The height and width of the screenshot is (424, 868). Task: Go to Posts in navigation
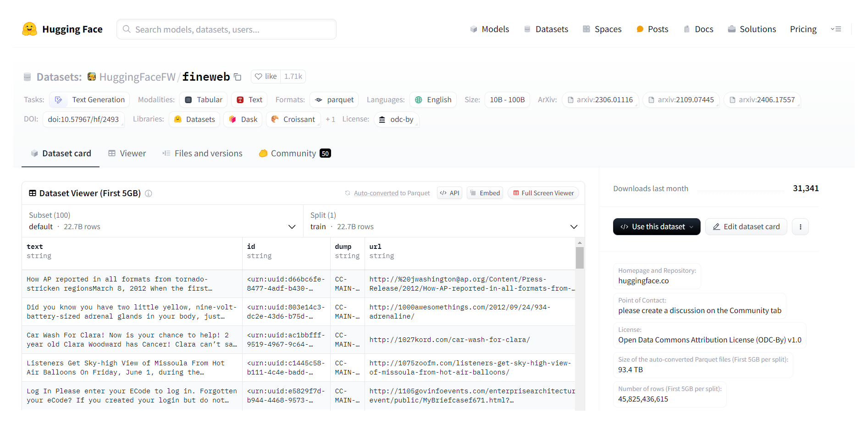pos(652,29)
